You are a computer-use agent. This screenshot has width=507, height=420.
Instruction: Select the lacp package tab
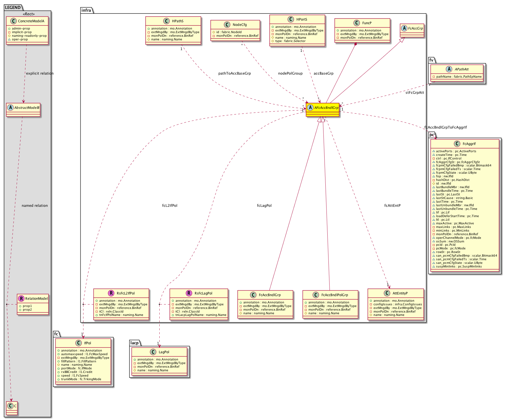[x=135, y=343]
